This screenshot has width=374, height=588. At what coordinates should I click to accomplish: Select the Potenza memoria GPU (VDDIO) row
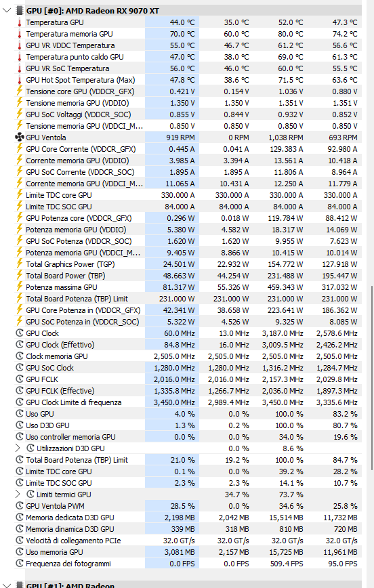click(188, 230)
